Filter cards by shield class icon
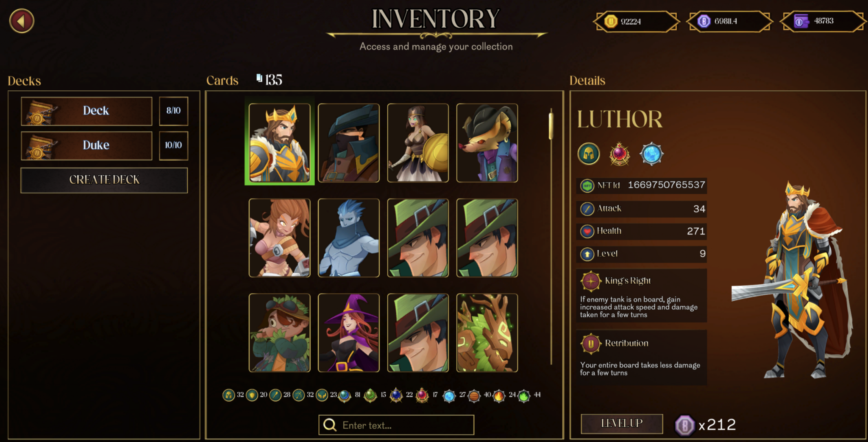 (252, 395)
